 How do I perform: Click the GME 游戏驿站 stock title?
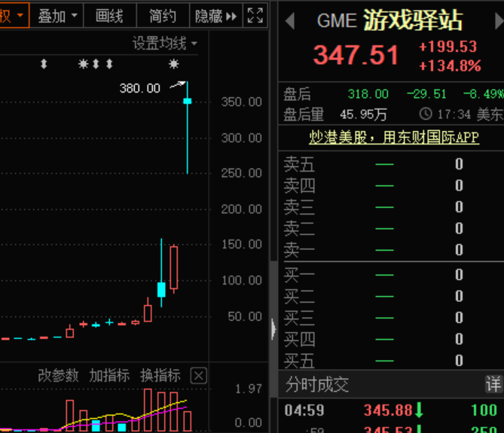pos(389,20)
